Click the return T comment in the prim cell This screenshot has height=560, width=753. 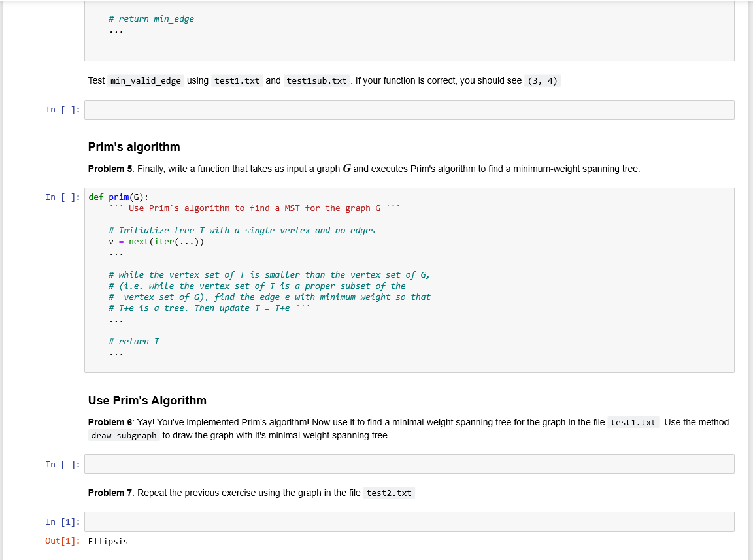pyautogui.click(x=135, y=341)
